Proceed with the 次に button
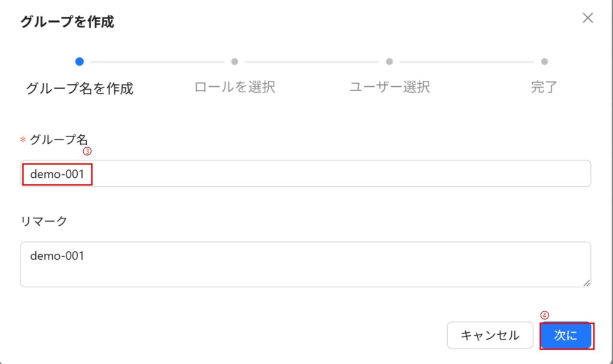The image size is (613, 364). pos(566,336)
